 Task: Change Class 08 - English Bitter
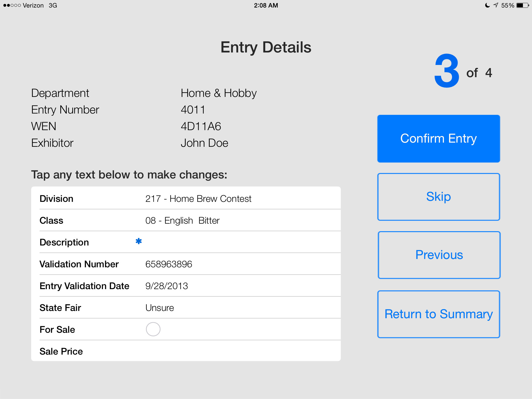pyautogui.click(x=182, y=221)
